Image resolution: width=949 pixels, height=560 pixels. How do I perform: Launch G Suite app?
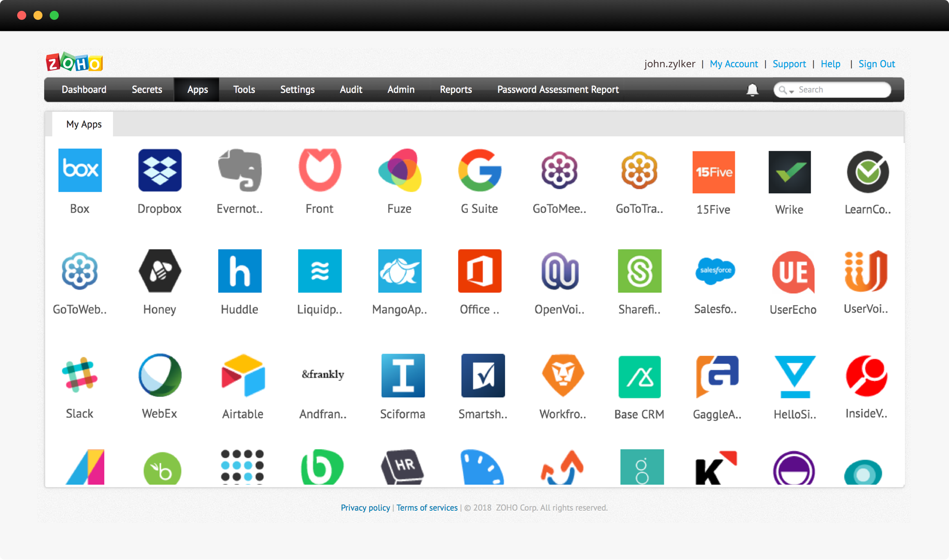[x=480, y=170]
